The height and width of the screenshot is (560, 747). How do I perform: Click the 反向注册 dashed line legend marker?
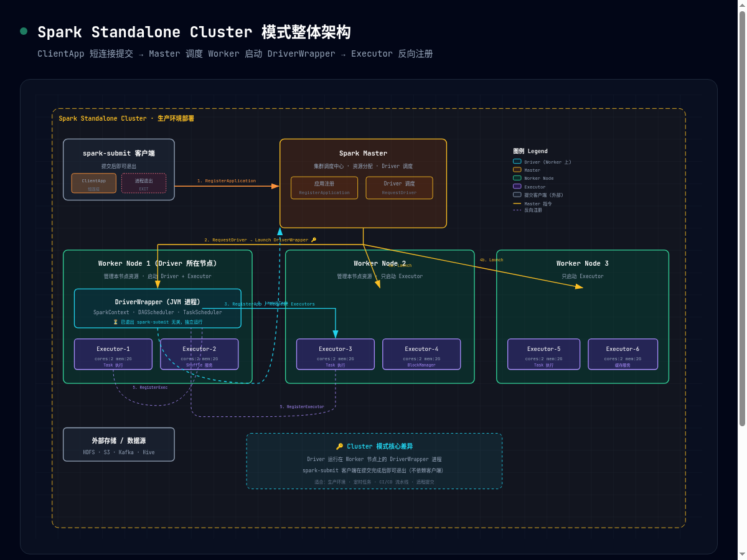coord(517,210)
